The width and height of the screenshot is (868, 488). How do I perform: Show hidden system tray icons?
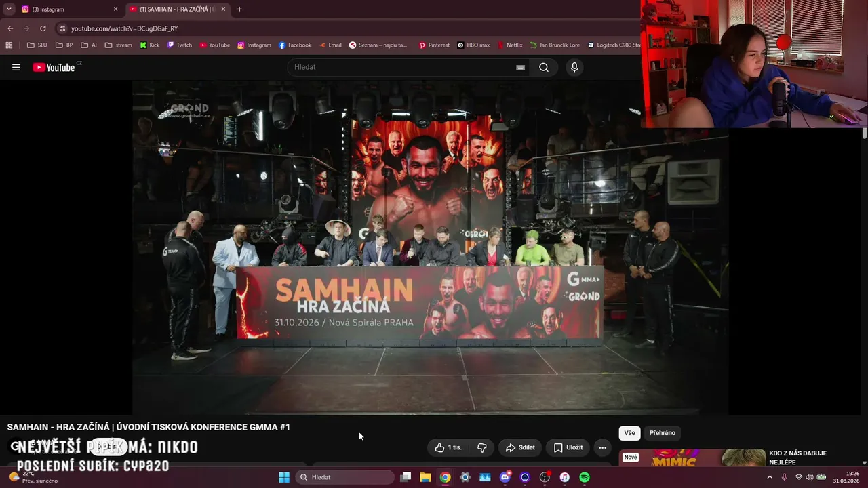pyautogui.click(x=770, y=477)
